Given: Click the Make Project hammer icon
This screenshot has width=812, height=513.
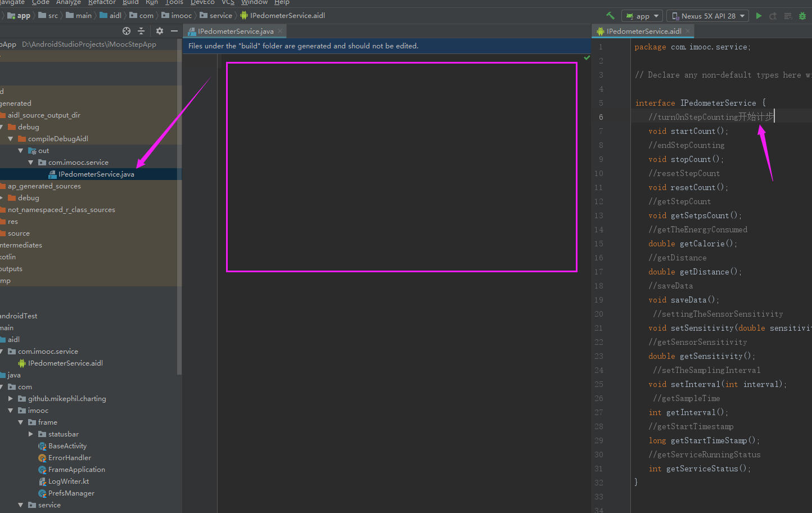Looking at the screenshot, I should [610, 16].
